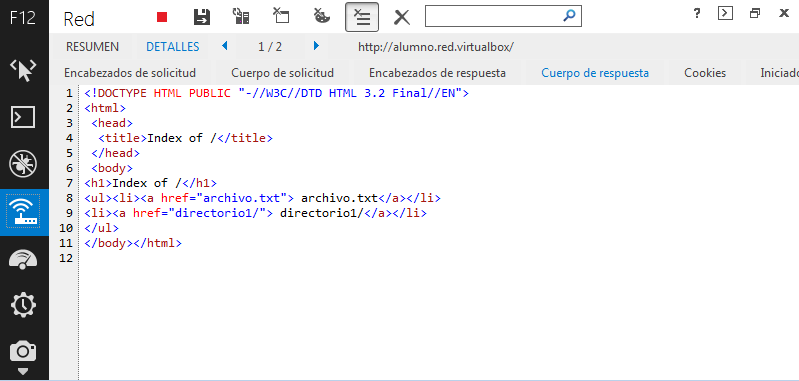Show console panel icon at top right
The image size is (799, 381).
[x=725, y=13]
